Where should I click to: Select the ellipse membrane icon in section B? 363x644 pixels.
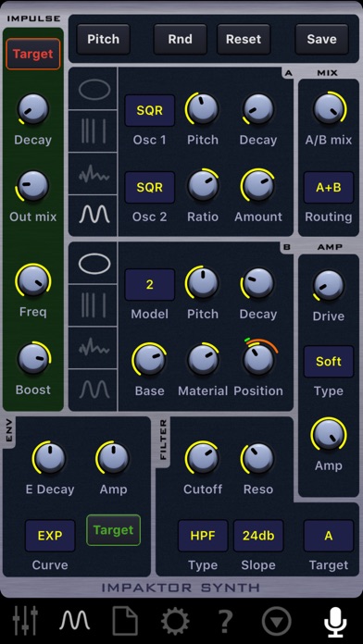(94, 264)
